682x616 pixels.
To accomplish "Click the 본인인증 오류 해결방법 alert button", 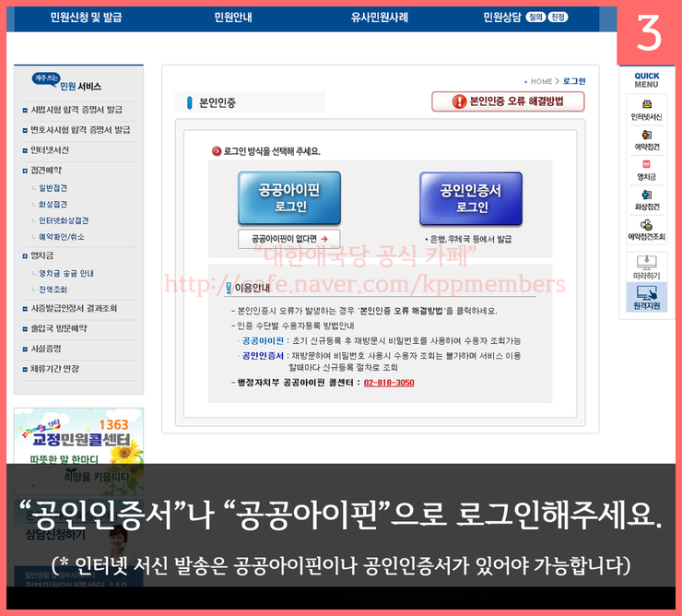I will click(508, 101).
